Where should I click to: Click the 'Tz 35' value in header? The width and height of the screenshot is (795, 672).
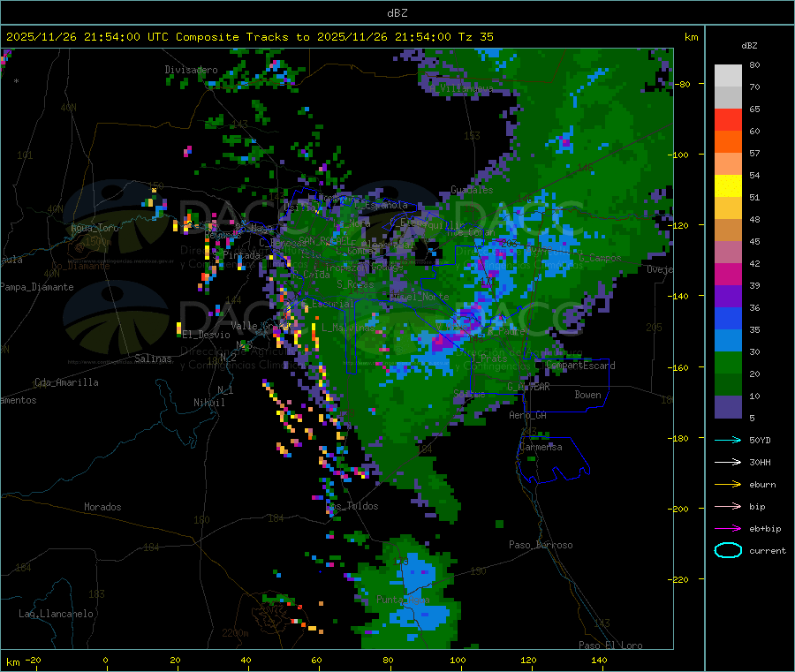475,37
